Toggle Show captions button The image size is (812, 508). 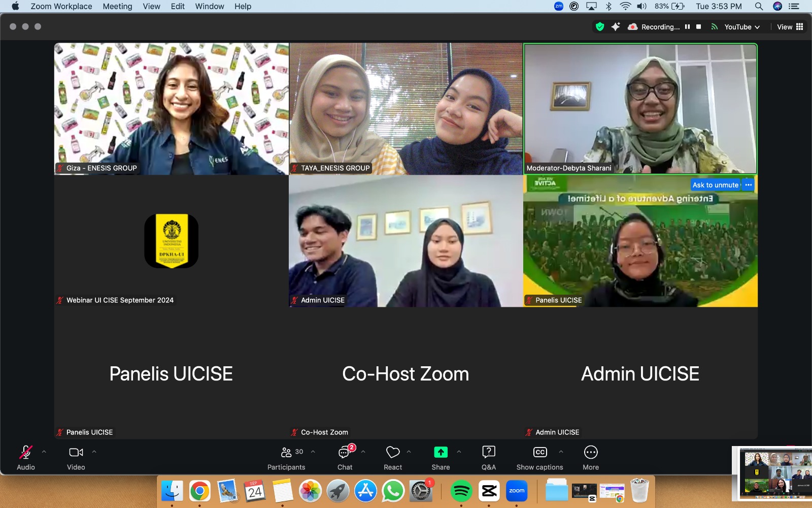point(539,452)
